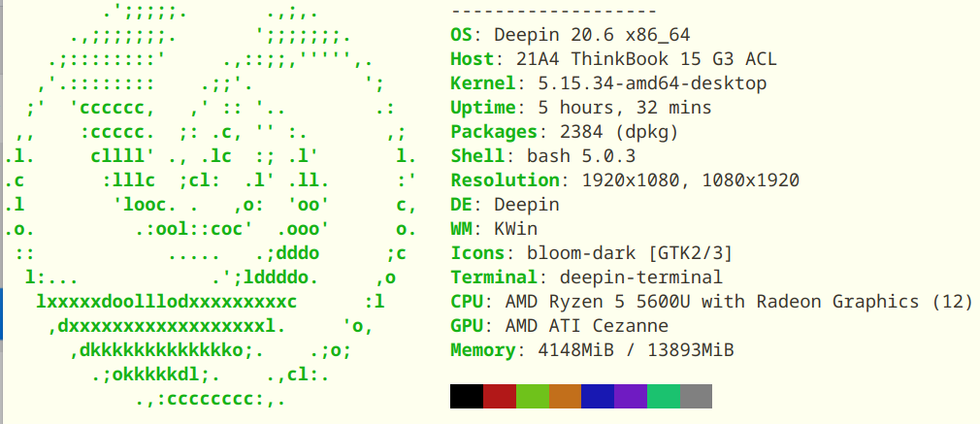The width and height of the screenshot is (980, 424).
Task: Click the 'DE' label
Action: tap(461, 205)
